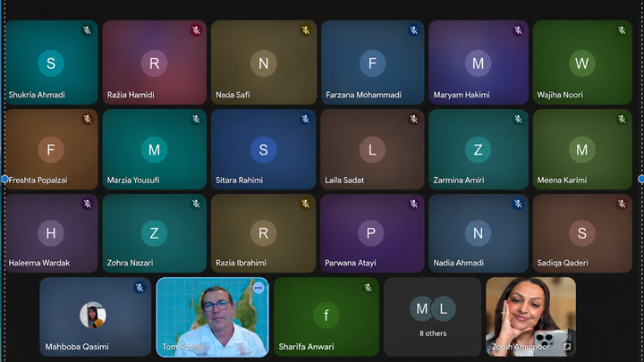Click Zorah Aminpoor's video feed

[530, 316]
